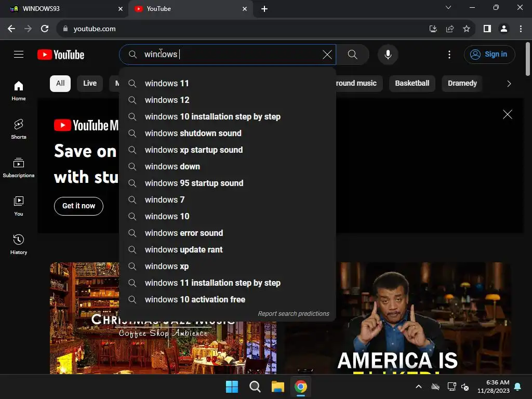Choose suggestion windows 7
Image resolution: width=532 pixels, height=399 pixels.
pyautogui.click(x=228, y=200)
